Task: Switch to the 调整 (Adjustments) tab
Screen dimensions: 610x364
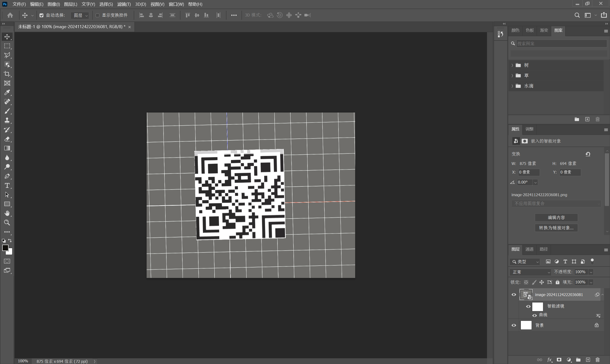Action: (x=530, y=129)
